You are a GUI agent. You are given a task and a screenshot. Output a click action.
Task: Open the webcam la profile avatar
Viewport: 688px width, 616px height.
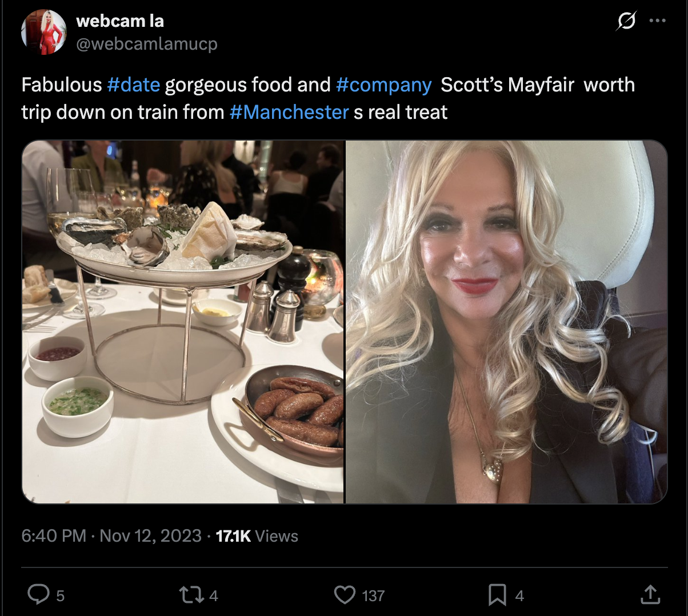(44, 32)
